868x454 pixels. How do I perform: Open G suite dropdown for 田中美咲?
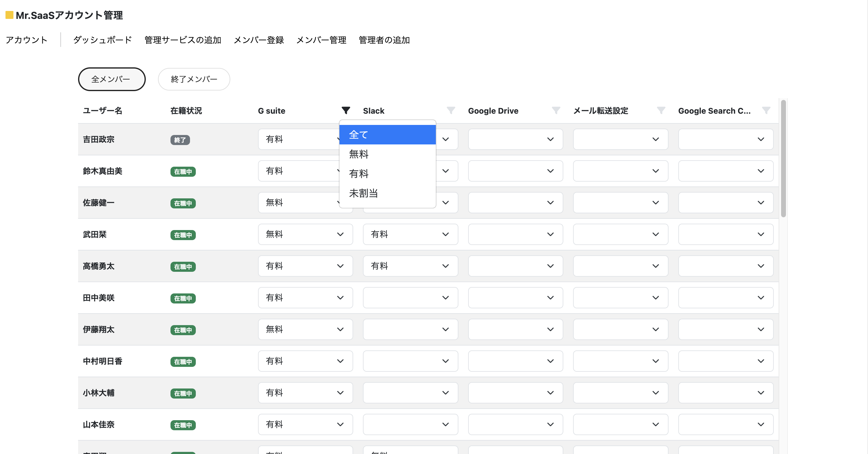pyautogui.click(x=305, y=297)
